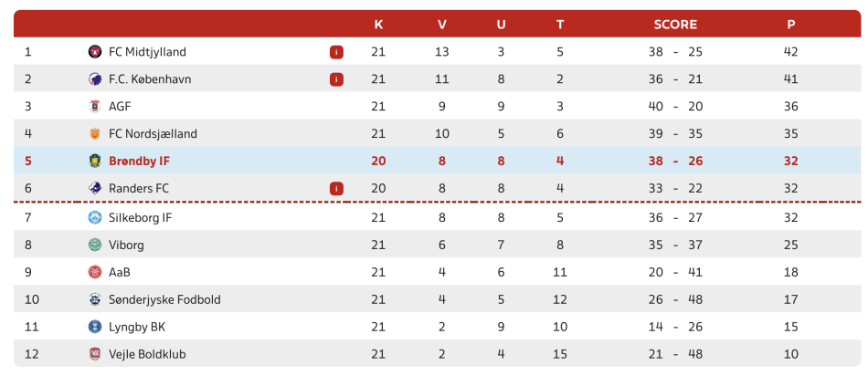The width and height of the screenshot is (868, 376).
Task: Open the Sønderjyske Fodbold team link
Action: [x=165, y=299]
